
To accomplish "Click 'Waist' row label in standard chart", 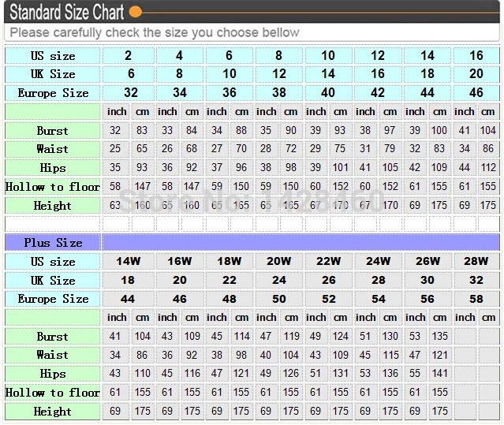I will pyautogui.click(x=52, y=149).
